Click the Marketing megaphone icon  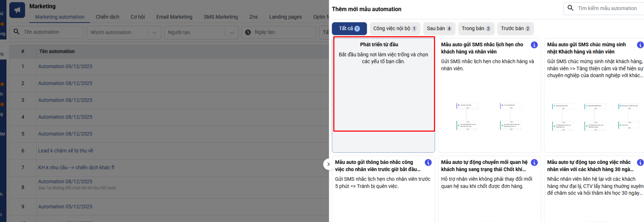[17, 10]
